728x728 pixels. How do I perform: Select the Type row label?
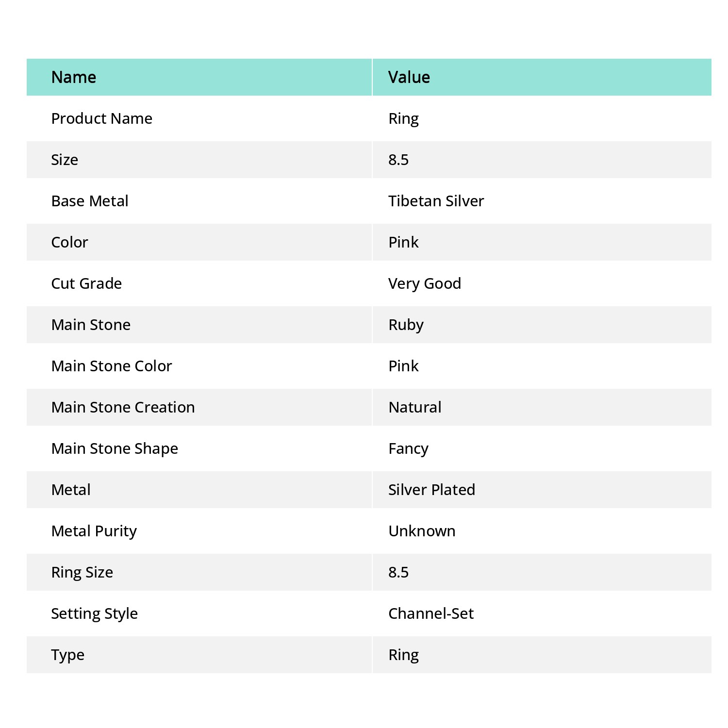pos(68,655)
